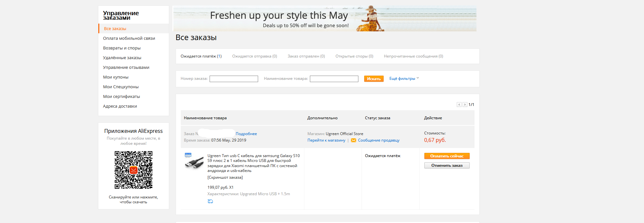
Task: Go to previous page arrow in pagination
Action: pyautogui.click(x=459, y=104)
